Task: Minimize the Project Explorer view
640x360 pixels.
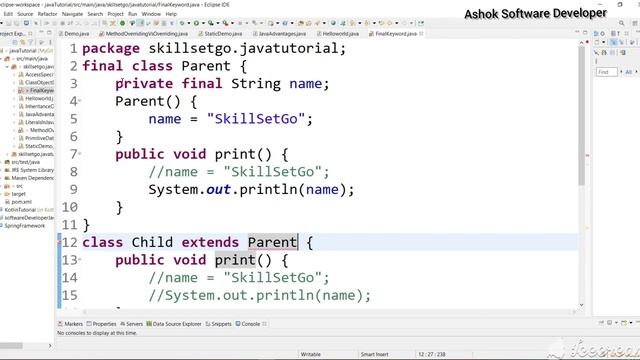Action: (x=41, y=32)
